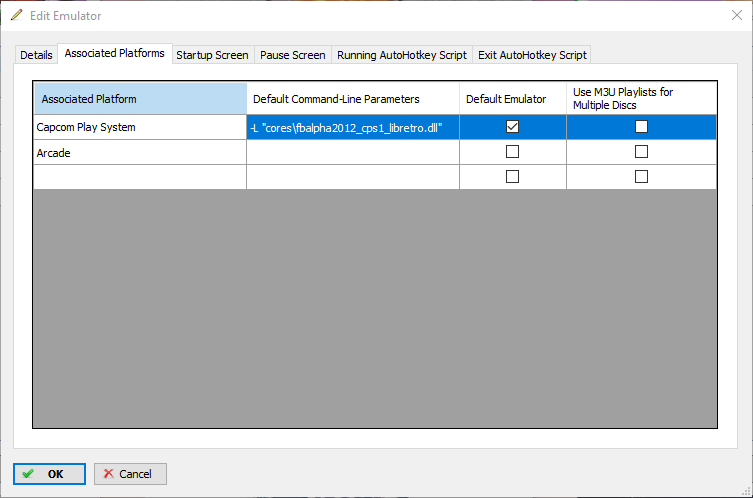Tick Default Emulator checkbox in empty row
The height and width of the screenshot is (498, 753).
[513, 177]
